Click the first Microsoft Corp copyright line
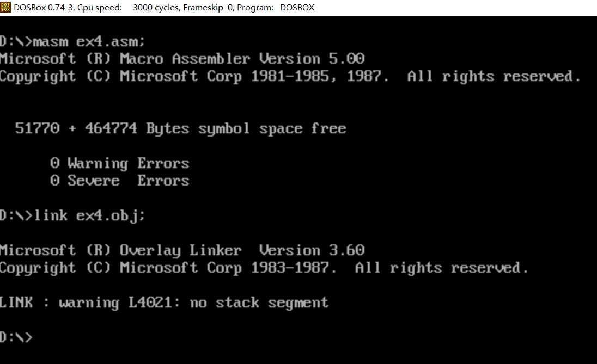The height and width of the screenshot is (364, 597). pyautogui.click(x=290, y=76)
